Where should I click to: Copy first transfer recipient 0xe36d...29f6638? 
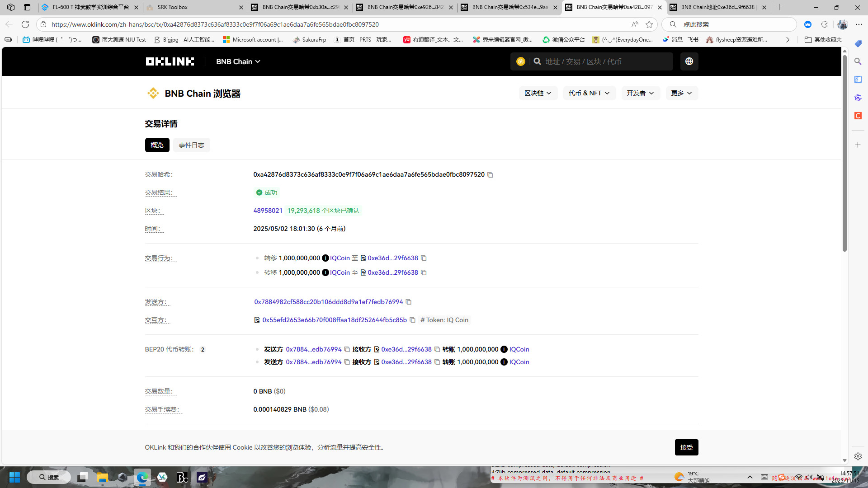click(x=424, y=258)
